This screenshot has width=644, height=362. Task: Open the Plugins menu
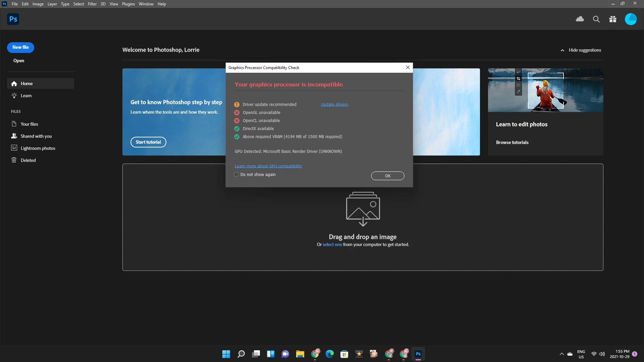pos(128,4)
